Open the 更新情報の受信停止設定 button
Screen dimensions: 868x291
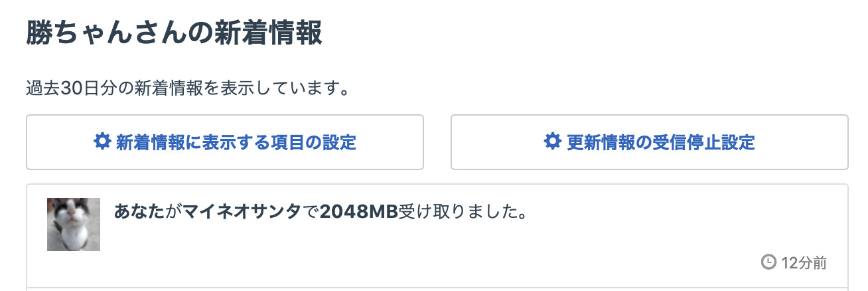(650, 142)
